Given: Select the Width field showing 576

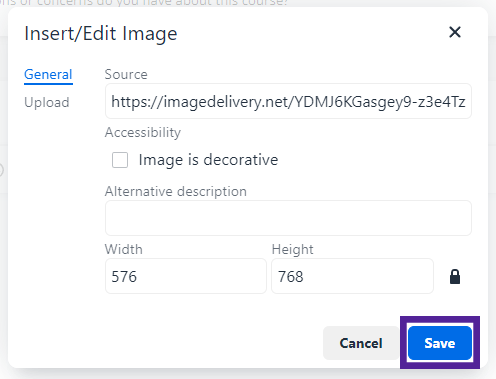Looking at the screenshot, I should (x=186, y=276).
